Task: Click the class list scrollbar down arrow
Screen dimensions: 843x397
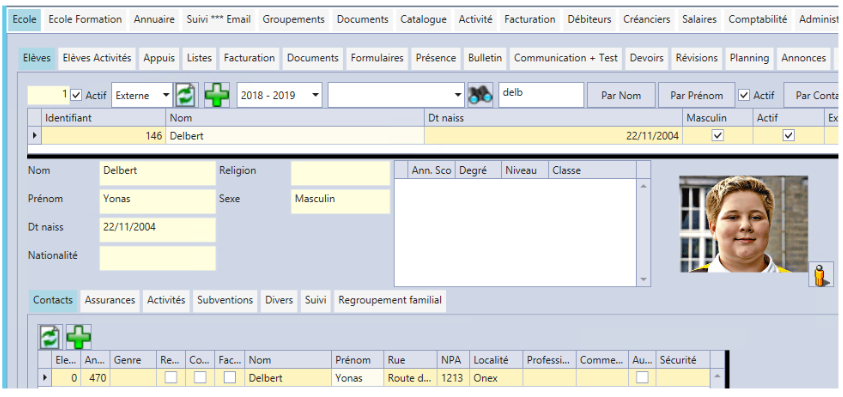Action: (x=644, y=280)
